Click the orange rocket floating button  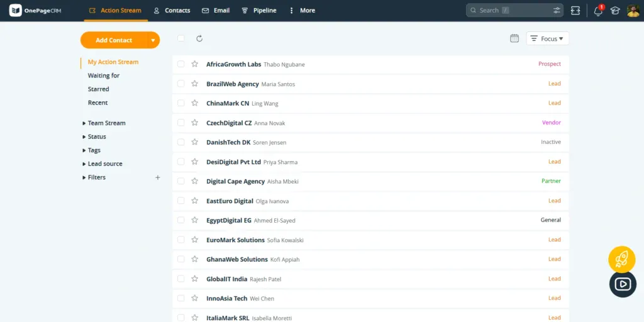click(x=622, y=259)
